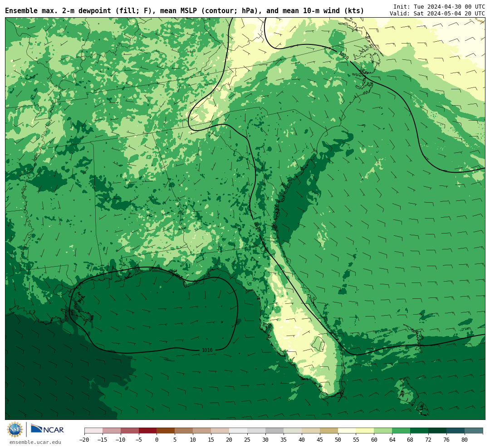Pick the colorbar swatch between 40 and 45

tap(311, 431)
